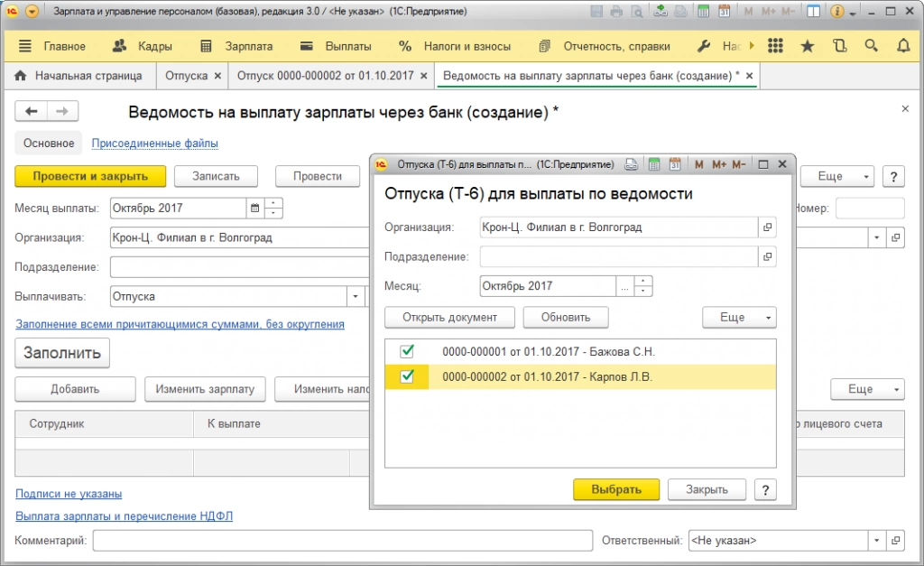Click the back navigation arrow
This screenshot has height=566, width=924.
32,111
